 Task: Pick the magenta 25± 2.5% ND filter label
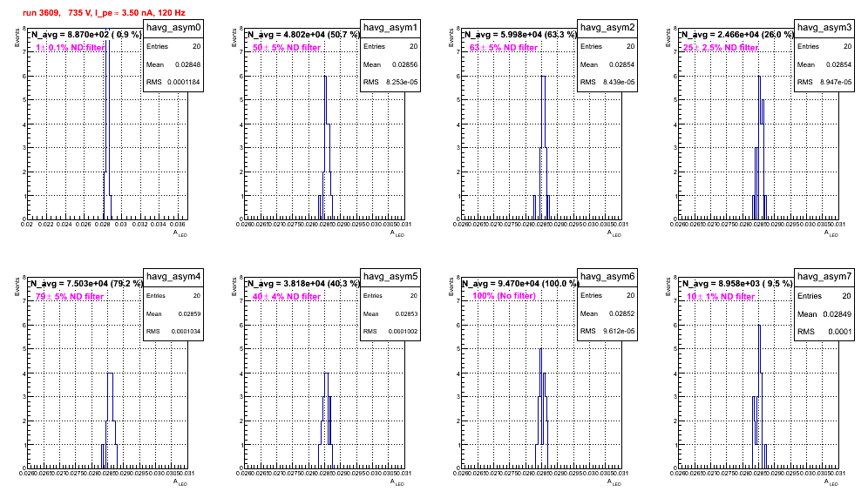(721, 48)
